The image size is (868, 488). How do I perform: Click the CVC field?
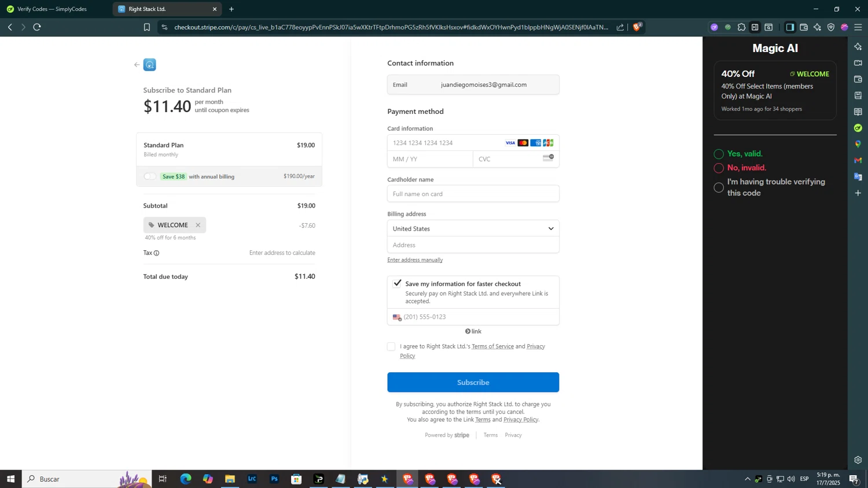point(516,159)
